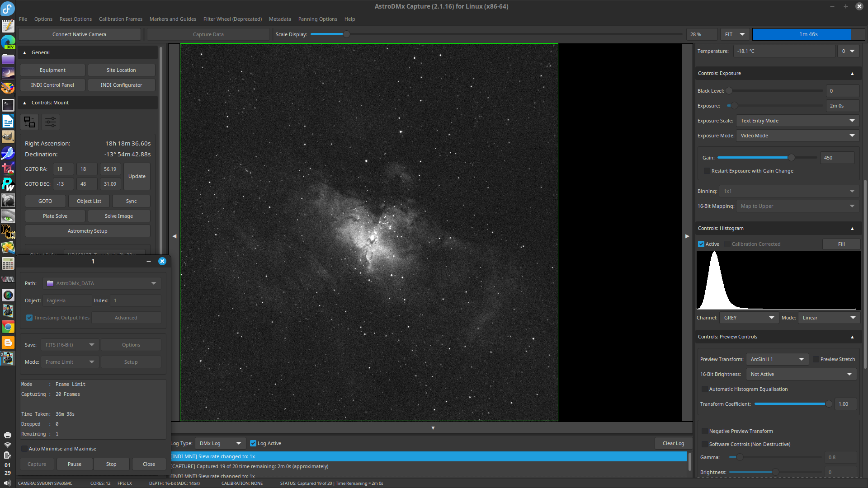Collapse left panel with left arrow
The height and width of the screenshot is (488, 868).
(x=175, y=236)
